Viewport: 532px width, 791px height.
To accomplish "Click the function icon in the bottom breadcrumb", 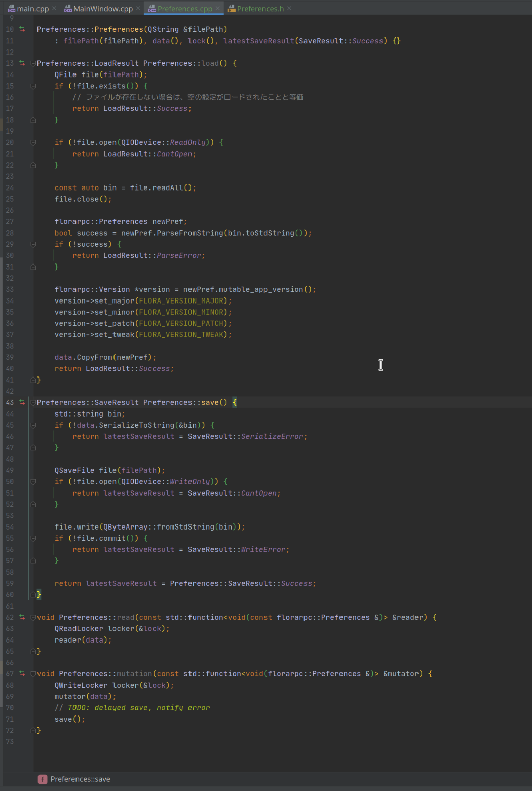I will click(x=43, y=779).
